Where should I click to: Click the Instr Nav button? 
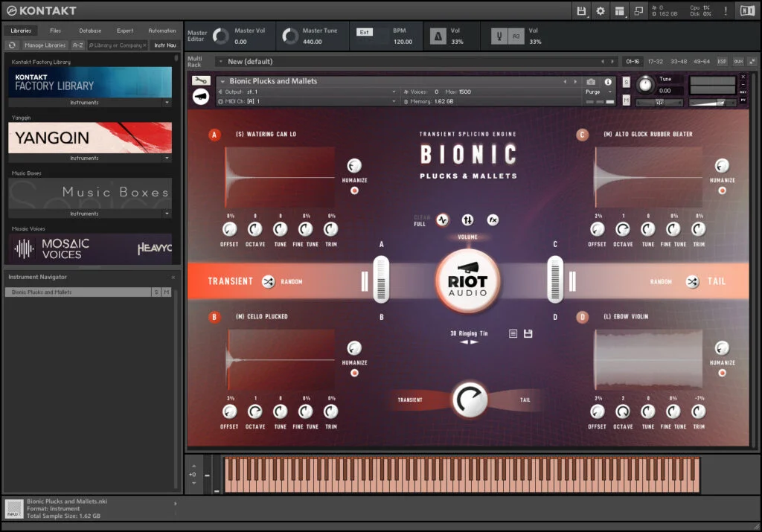[x=165, y=45]
